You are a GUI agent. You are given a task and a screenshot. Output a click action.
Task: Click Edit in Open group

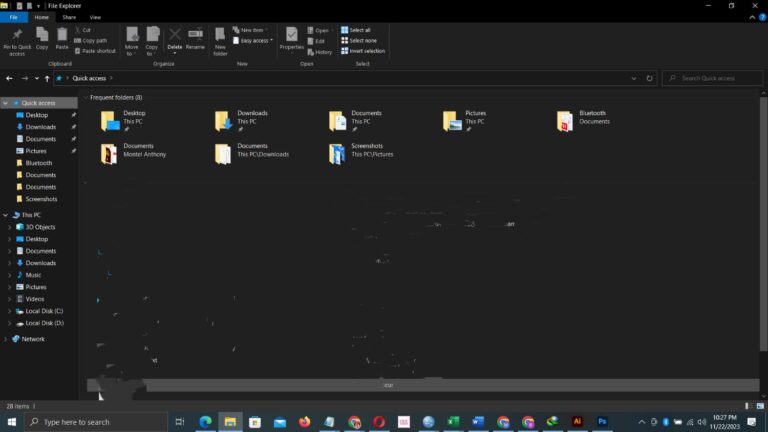[316, 41]
